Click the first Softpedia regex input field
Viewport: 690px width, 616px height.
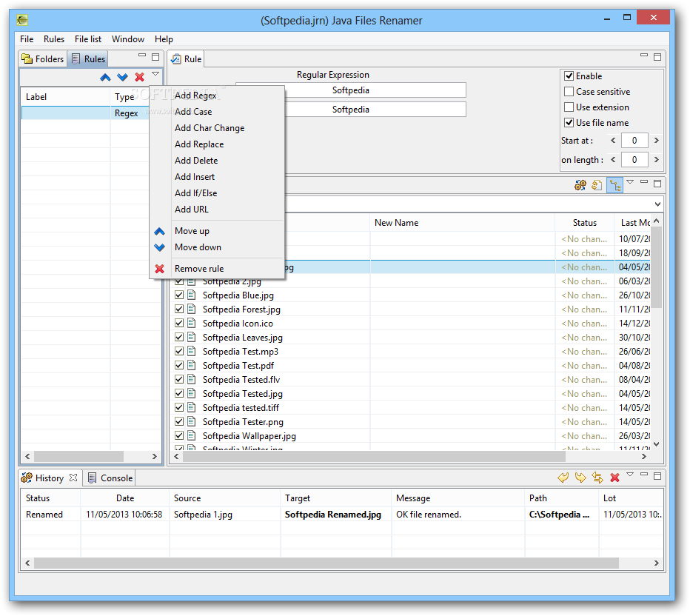[x=351, y=90]
